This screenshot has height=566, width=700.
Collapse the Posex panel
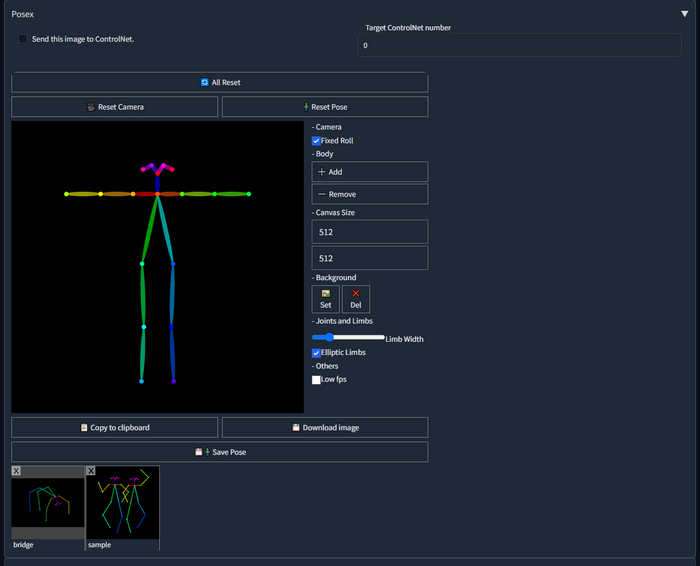[683, 15]
